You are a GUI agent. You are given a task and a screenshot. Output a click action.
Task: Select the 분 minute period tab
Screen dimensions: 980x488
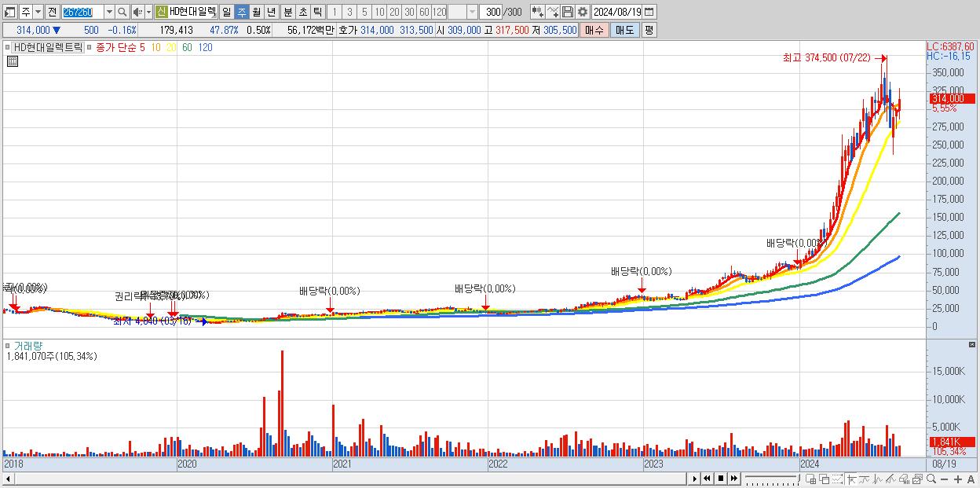[x=287, y=12]
